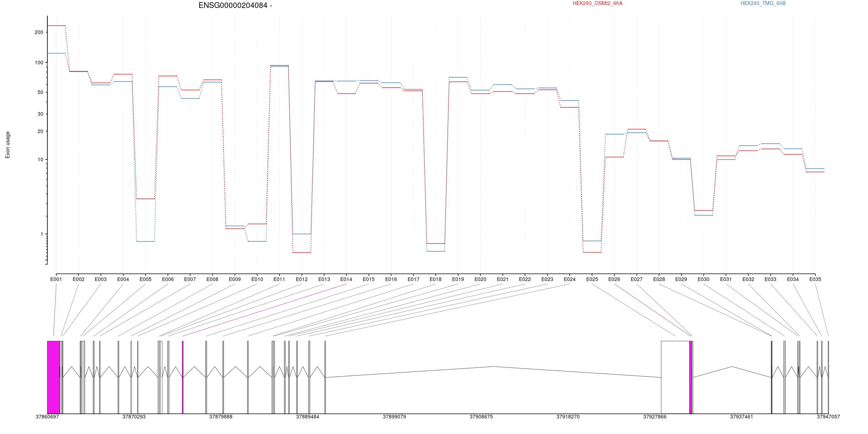Select the HEK293_TMG_6hB legend label

(763, 3)
